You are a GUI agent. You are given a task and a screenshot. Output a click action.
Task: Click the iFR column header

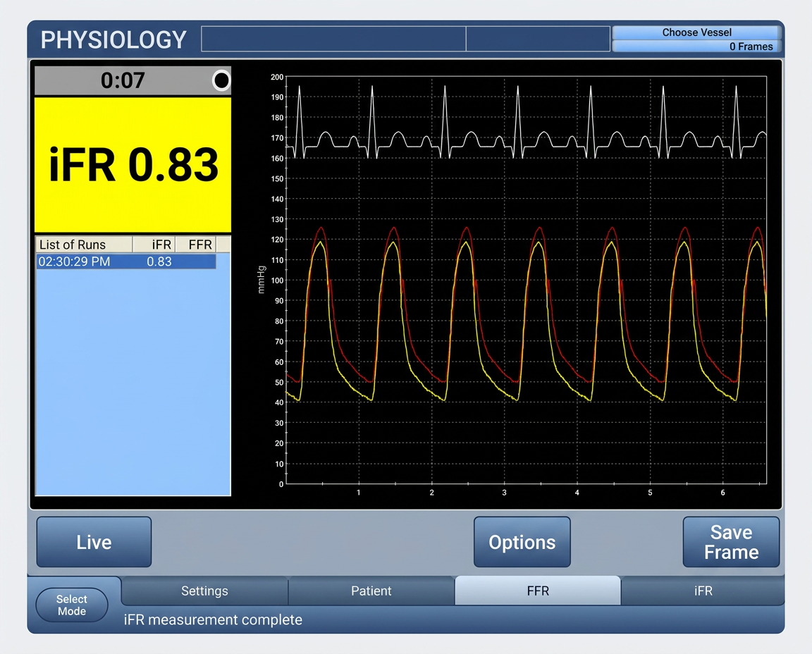coord(154,245)
